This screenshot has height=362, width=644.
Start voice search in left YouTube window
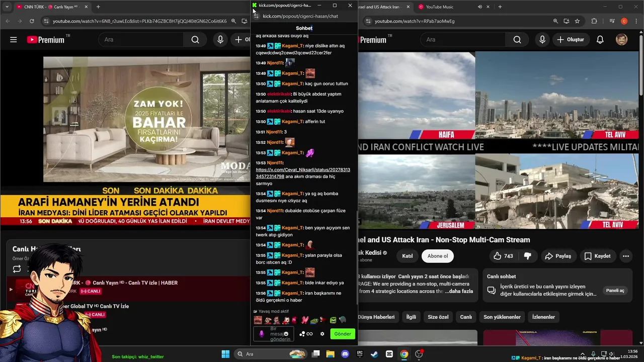pos(220,40)
